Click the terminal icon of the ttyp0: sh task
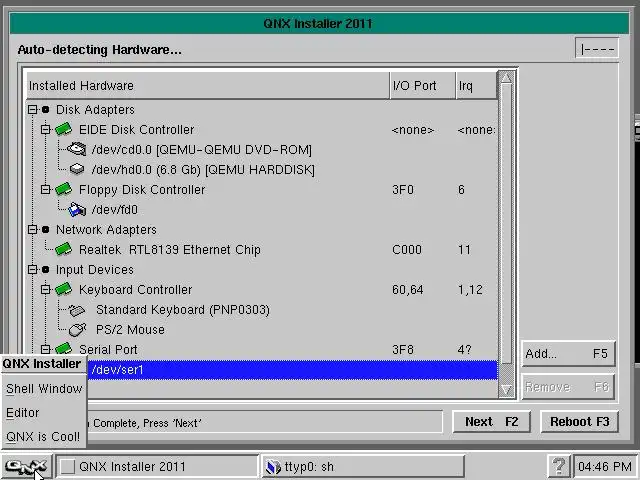 click(x=273, y=467)
